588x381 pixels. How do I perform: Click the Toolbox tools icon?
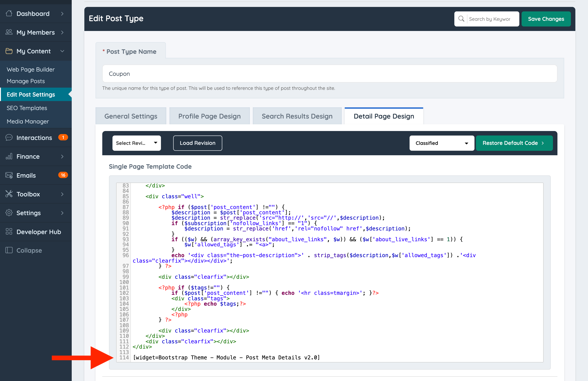[x=9, y=194]
